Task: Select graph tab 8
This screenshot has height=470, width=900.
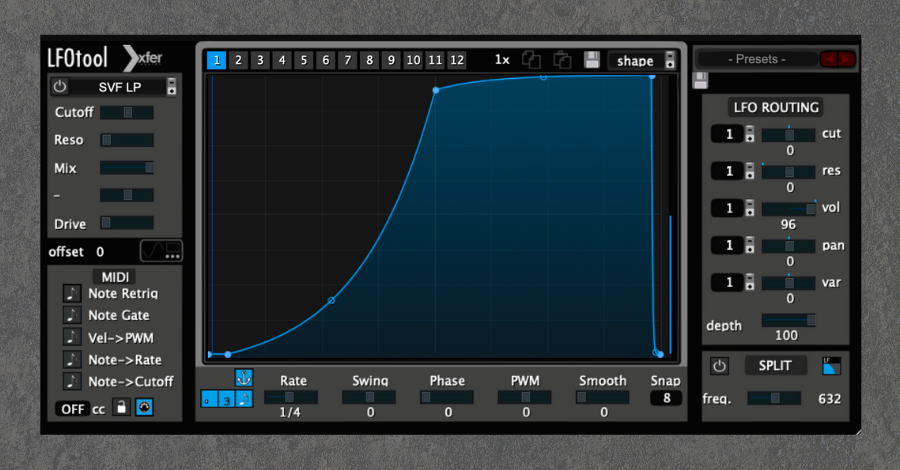Action: pos(369,60)
